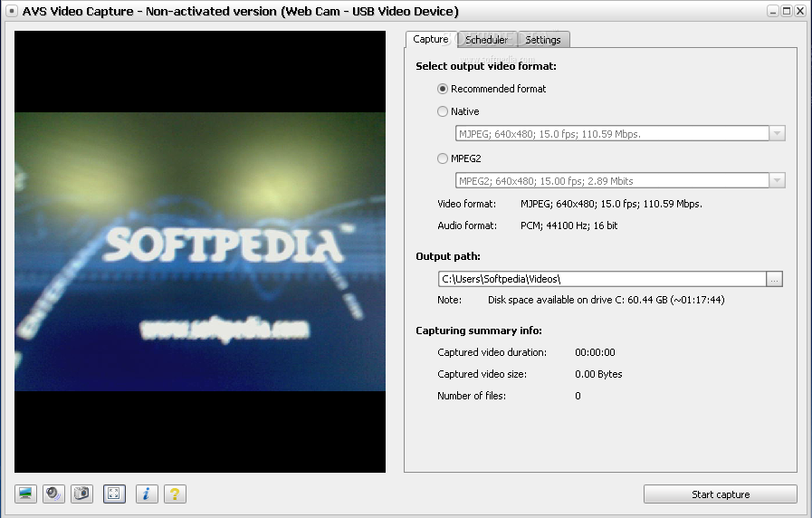Click the speaker audio settings icon
Viewport: 812px width, 518px height.
(53, 494)
